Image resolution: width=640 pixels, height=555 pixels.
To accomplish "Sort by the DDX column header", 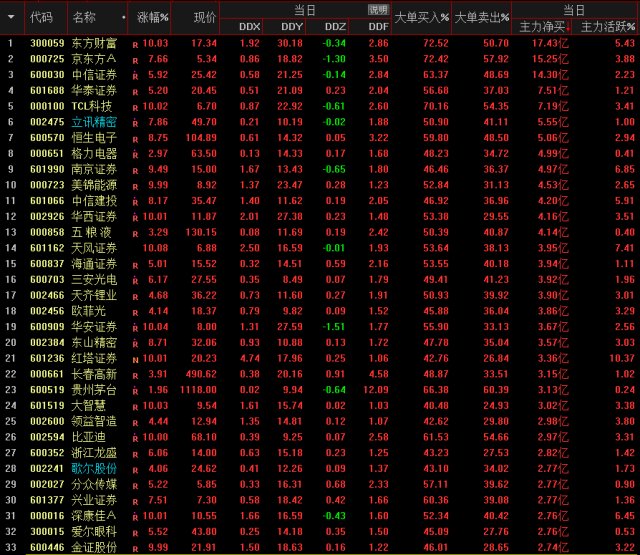I will pos(249,27).
